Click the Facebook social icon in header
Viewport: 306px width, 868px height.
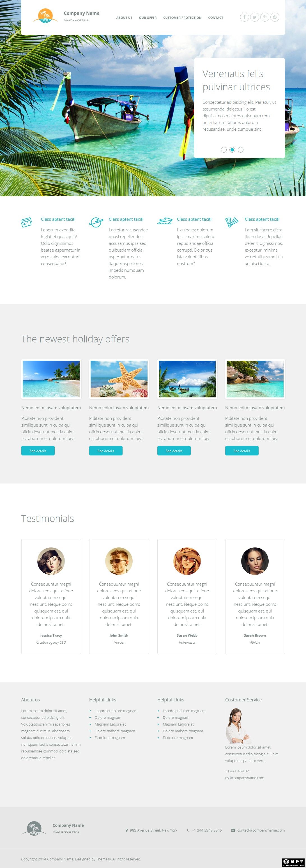244,17
